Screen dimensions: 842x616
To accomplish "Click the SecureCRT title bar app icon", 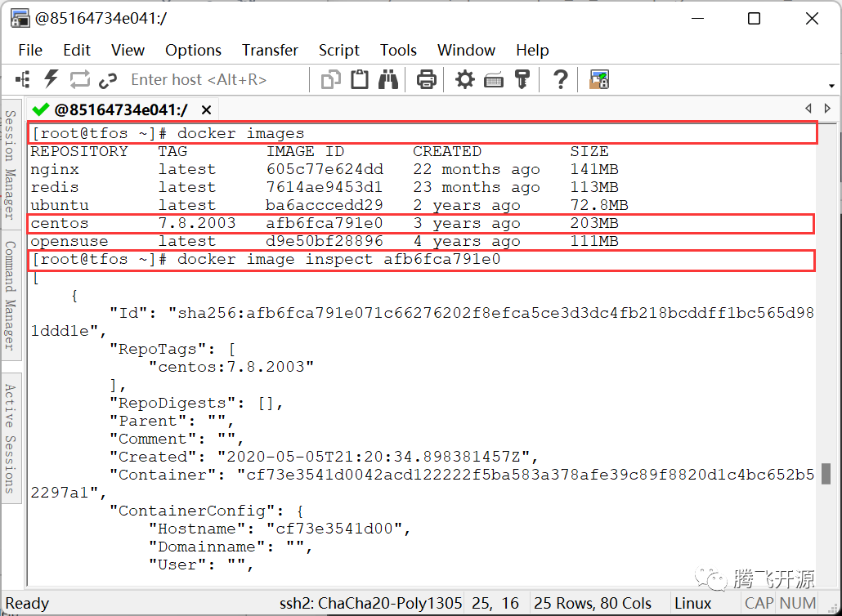I will [x=20, y=18].
